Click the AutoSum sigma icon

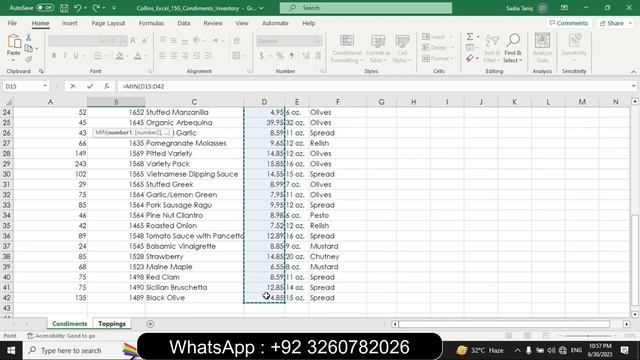[x=470, y=37]
